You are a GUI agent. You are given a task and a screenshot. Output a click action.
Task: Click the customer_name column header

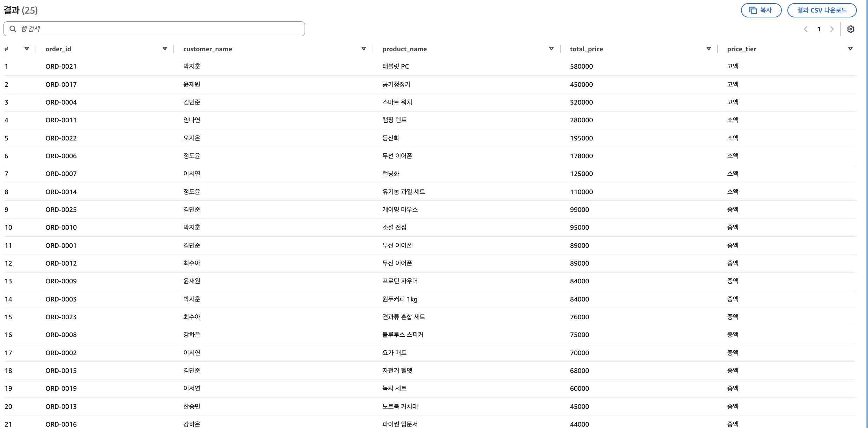point(208,49)
